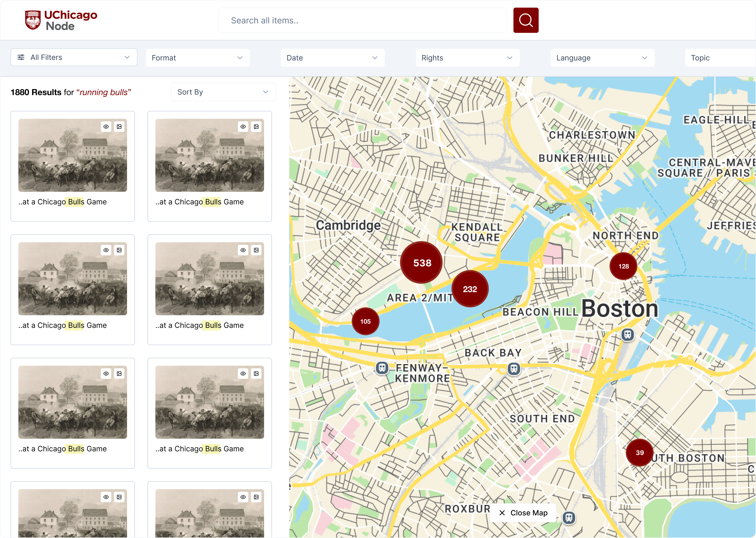Click the BEACON HILL map label
The image size is (756, 538).
tap(540, 312)
